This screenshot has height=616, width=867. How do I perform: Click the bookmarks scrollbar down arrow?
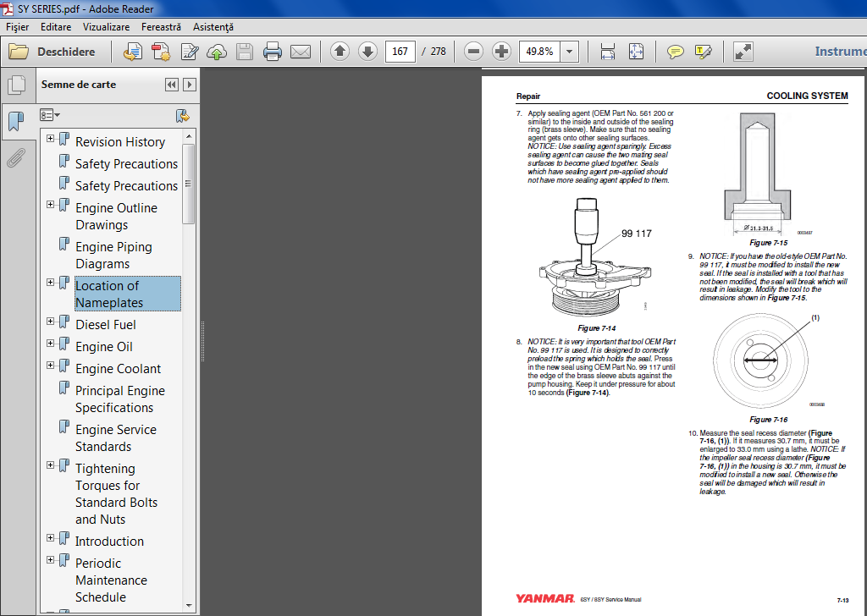[189, 606]
